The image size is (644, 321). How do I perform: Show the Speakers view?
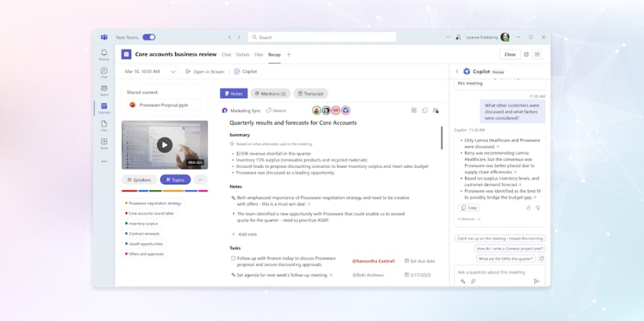[139, 180]
